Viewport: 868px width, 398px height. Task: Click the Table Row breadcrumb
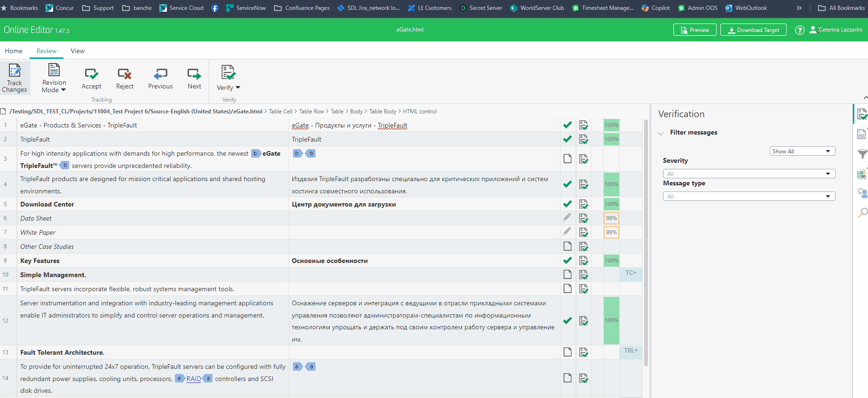point(312,111)
